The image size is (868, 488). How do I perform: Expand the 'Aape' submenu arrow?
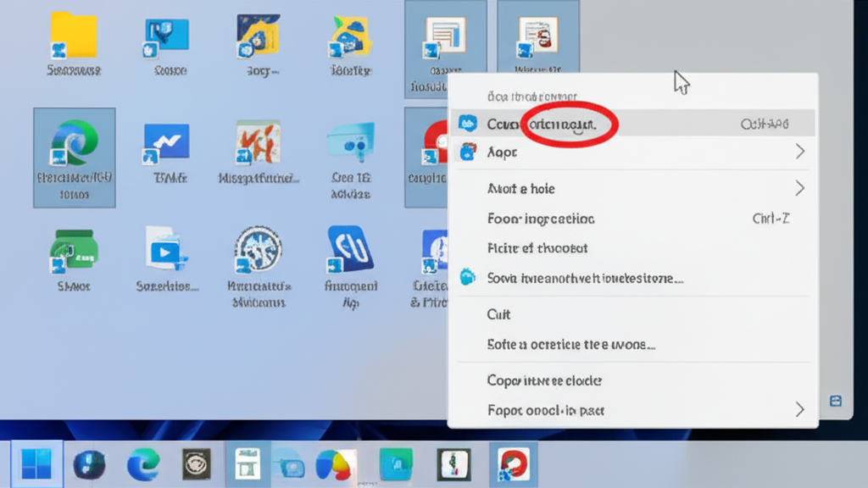pos(799,152)
